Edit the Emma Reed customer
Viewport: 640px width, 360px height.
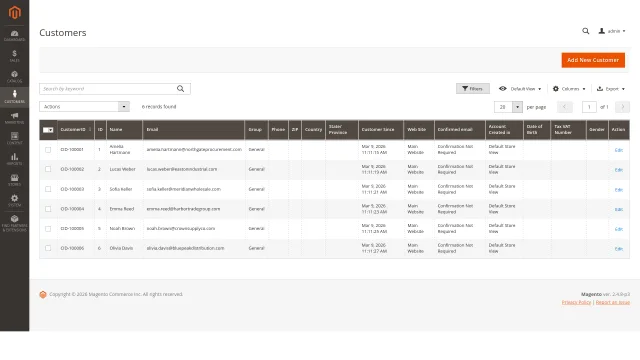(619, 209)
